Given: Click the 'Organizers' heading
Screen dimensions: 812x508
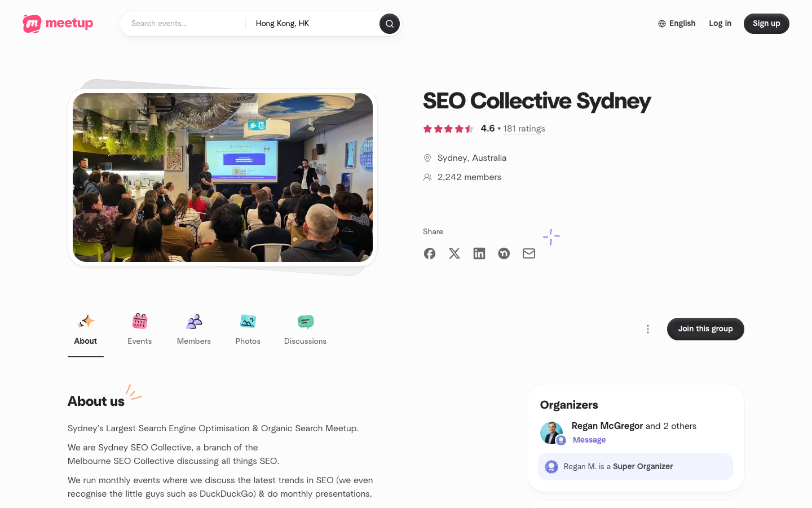Looking at the screenshot, I should tap(569, 405).
